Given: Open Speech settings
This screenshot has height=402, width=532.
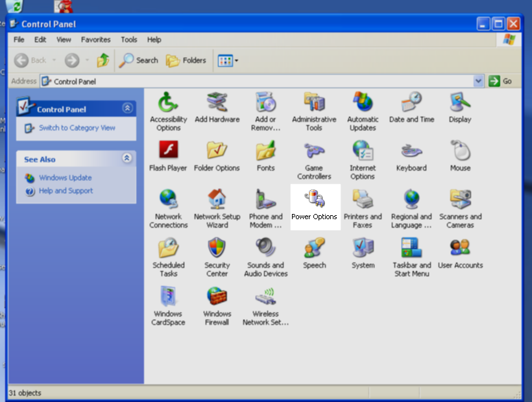Looking at the screenshot, I should pos(314,254).
